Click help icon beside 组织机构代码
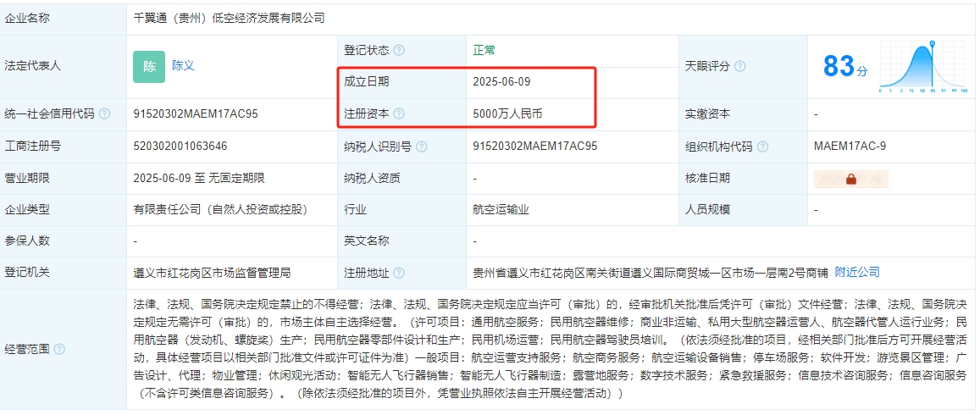The image size is (980, 415). [762, 147]
